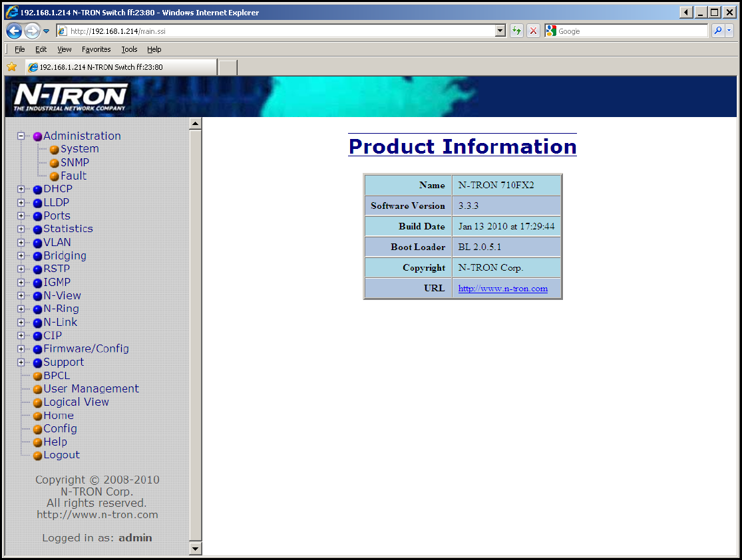Open the recent pages dropdown arrow
This screenshot has width=742, height=560.
pyautogui.click(x=47, y=31)
